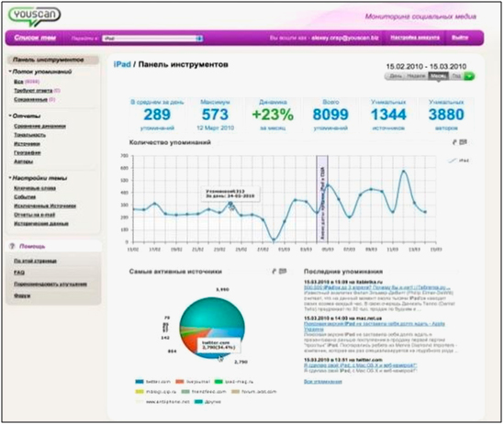This screenshot has width=504, height=424.
Task: Open the Авторы report
Action: tap(23, 162)
